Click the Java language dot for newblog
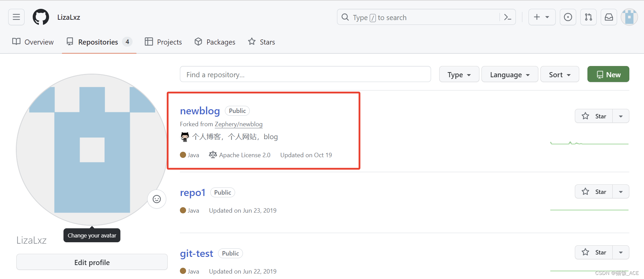Viewport: 644px width, 279px height. (x=183, y=155)
